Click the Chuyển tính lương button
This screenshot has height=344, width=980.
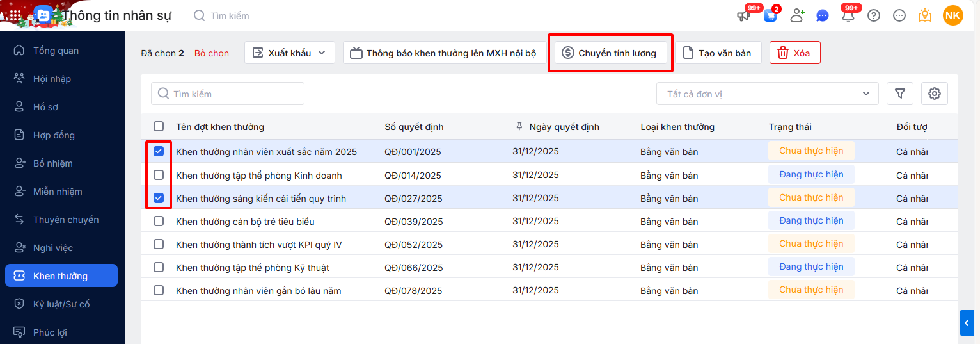coord(610,53)
